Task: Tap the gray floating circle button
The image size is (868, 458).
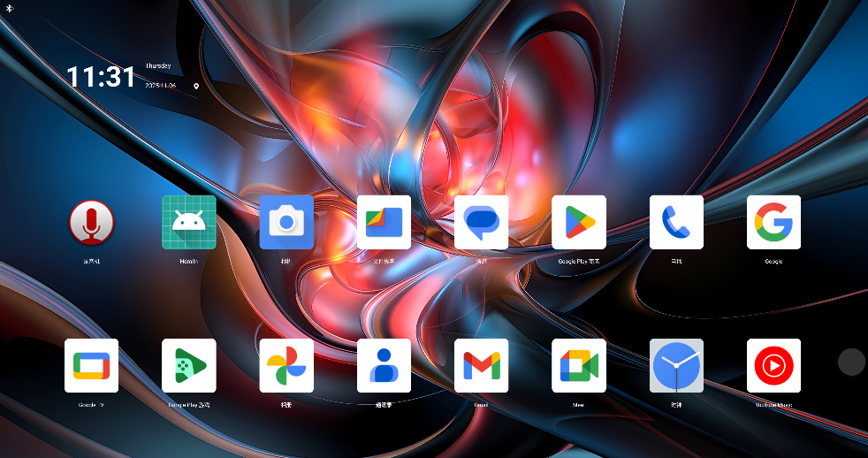Action: point(851,363)
